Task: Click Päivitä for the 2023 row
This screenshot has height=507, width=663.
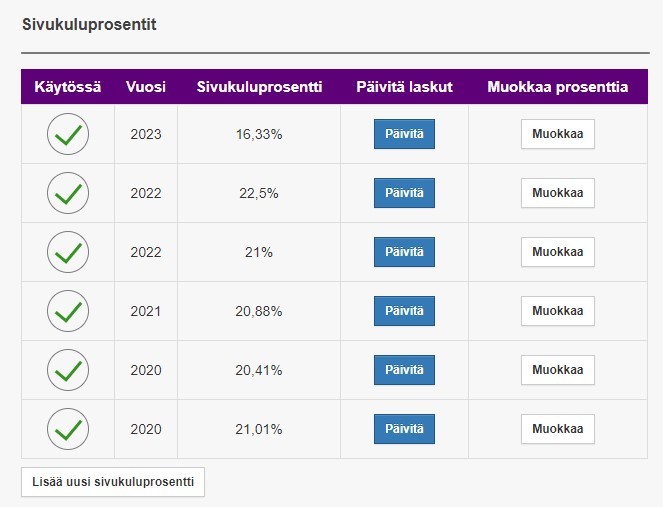Action: click(404, 134)
